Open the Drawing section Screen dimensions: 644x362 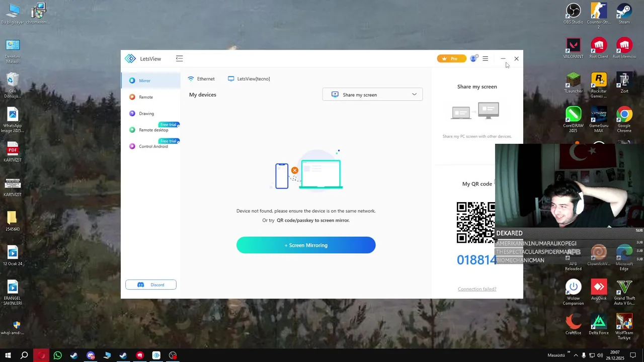coord(150,114)
